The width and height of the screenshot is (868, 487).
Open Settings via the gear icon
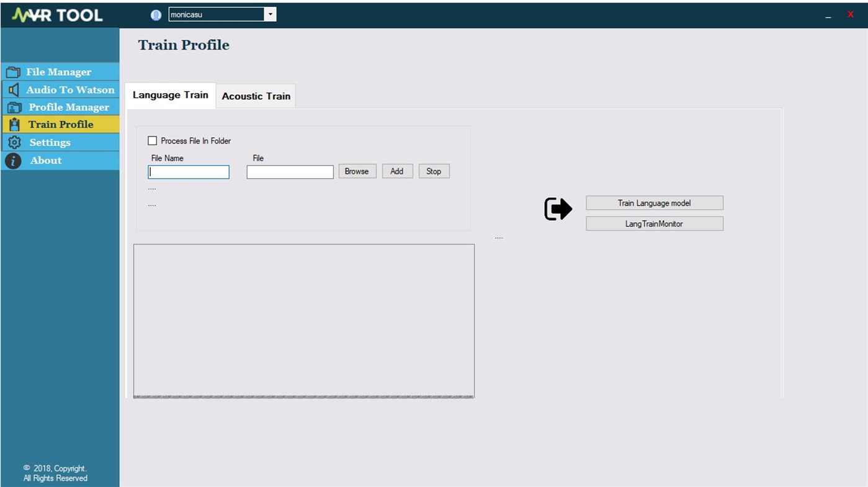[14, 142]
